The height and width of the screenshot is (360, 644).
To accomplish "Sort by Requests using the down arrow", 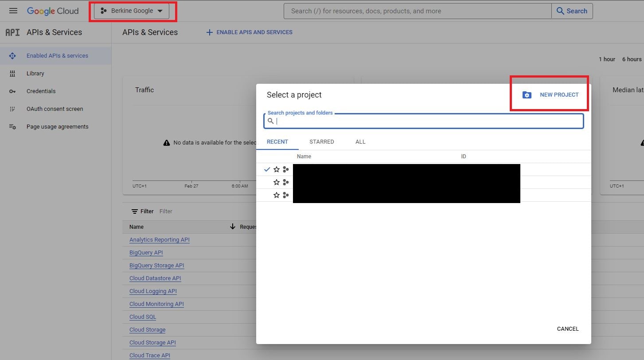I will coord(233,227).
